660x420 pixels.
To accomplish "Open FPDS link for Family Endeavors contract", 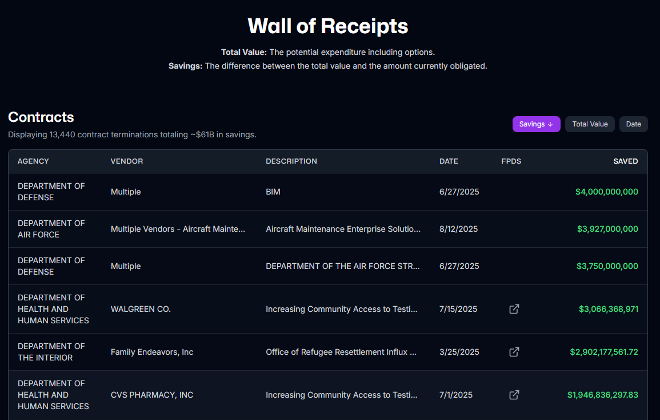I will (514, 352).
